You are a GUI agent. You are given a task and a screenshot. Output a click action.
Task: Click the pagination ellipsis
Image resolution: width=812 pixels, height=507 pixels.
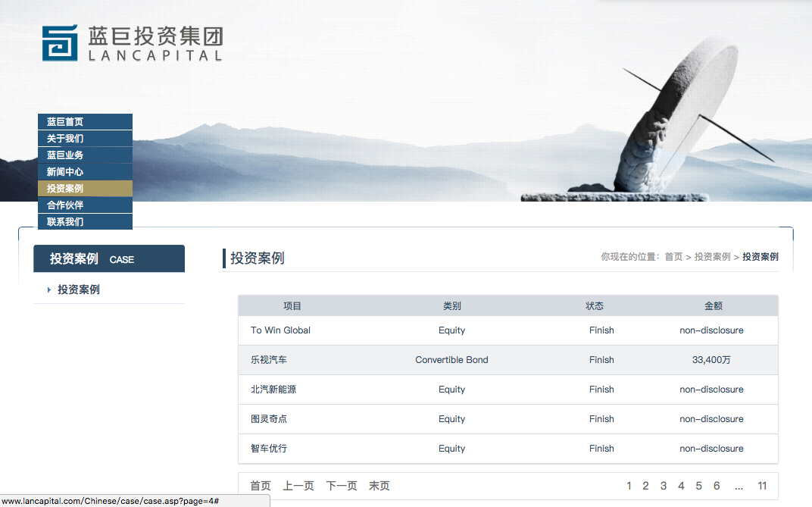pos(739,487)
